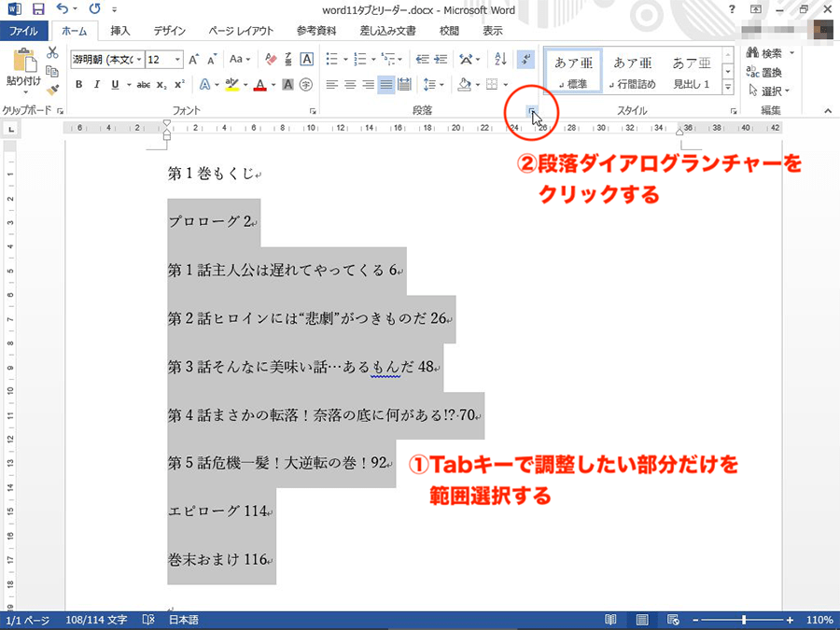Increase font size with grow-font icon

(x=194, y=60)
